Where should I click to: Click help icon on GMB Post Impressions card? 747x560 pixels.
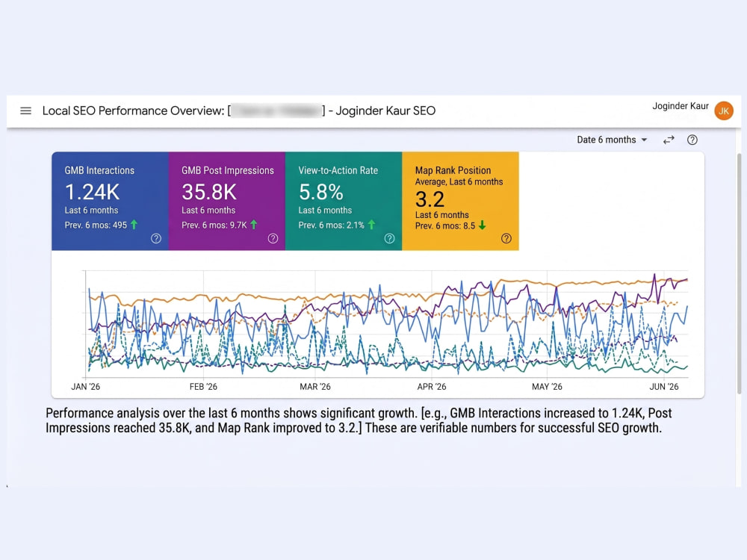[273, 239]
